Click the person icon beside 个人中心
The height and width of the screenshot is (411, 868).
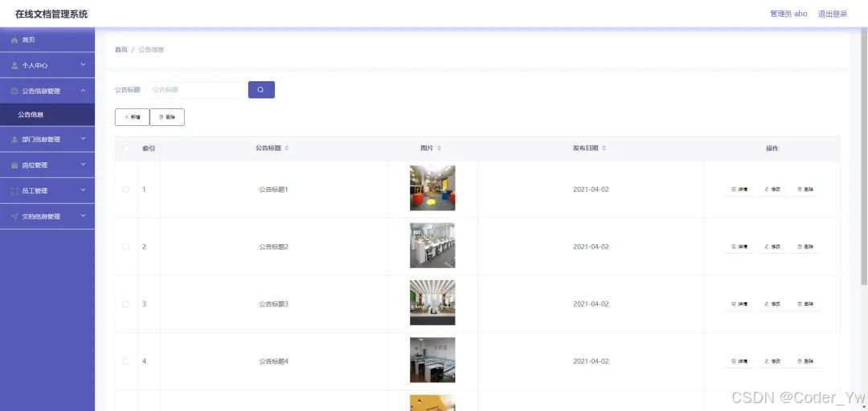pyautogui.click(x=14, y=65)
